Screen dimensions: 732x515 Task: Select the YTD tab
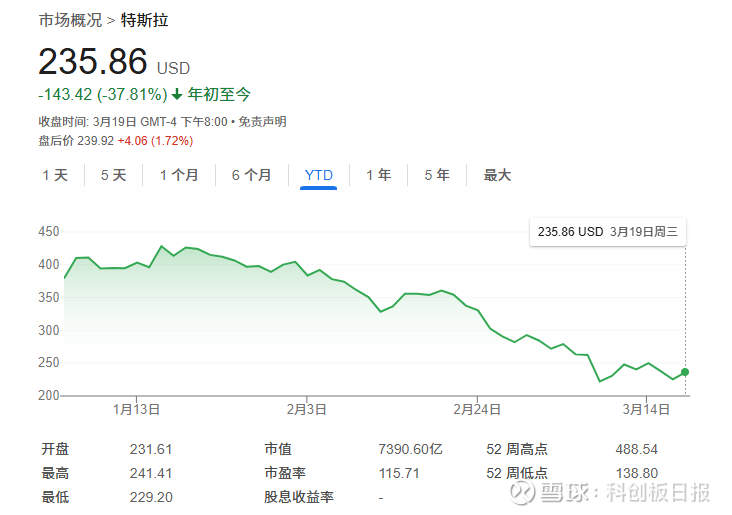click(x=318, y=176)
